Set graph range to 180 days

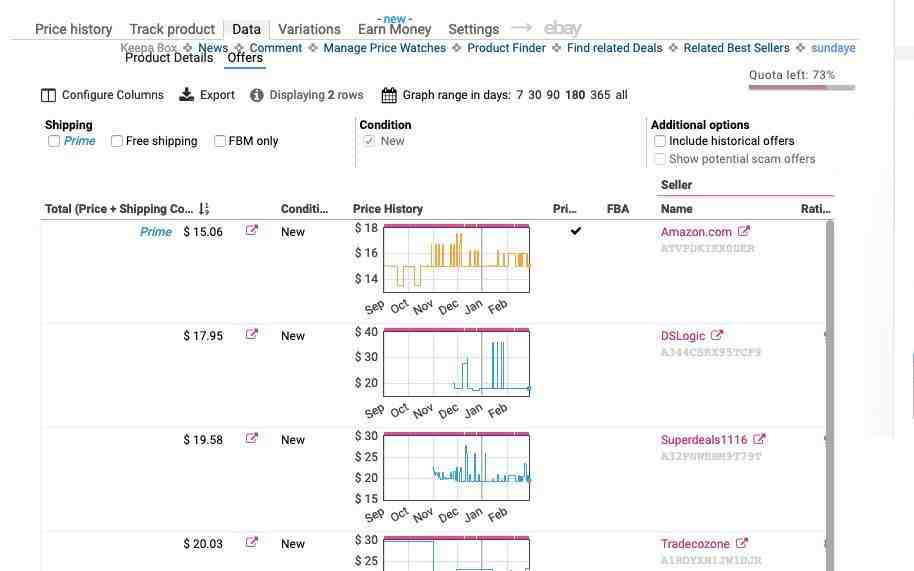(x=575, y=95)
